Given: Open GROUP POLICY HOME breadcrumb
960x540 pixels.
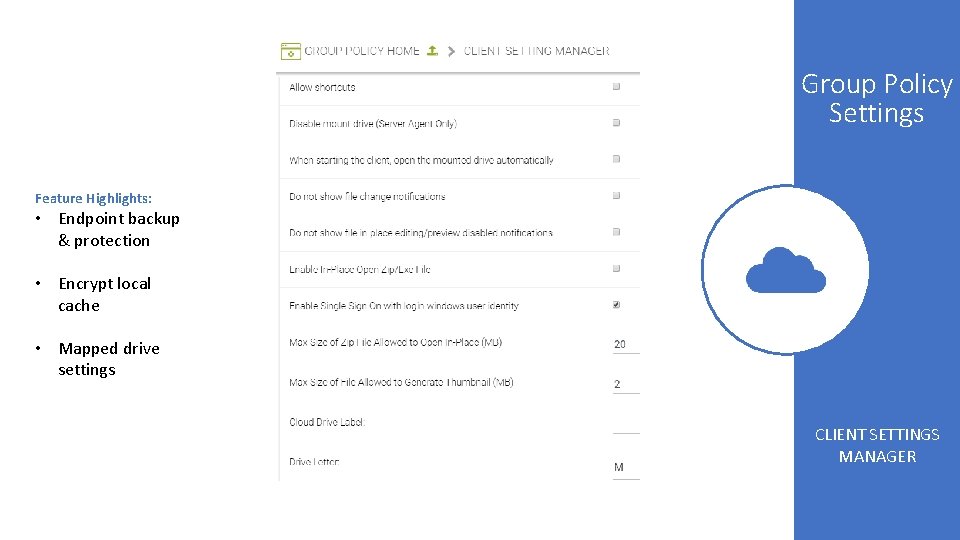Looking at the screenshot, I should [362, 51].
